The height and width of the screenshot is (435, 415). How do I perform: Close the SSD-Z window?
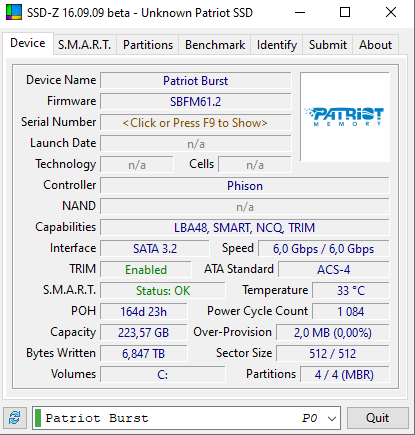click(x=391, y=13)
